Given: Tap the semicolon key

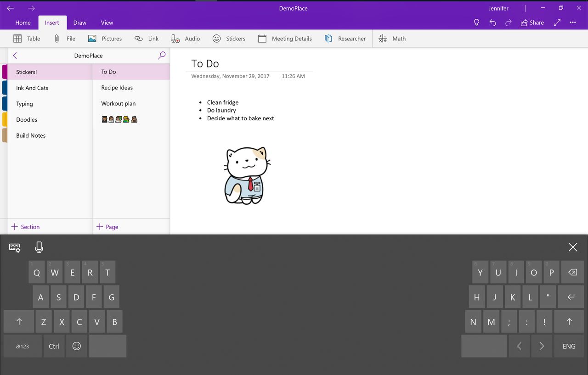Looking at the screenshot, I should pyautogui.click(x=509, y=321).
